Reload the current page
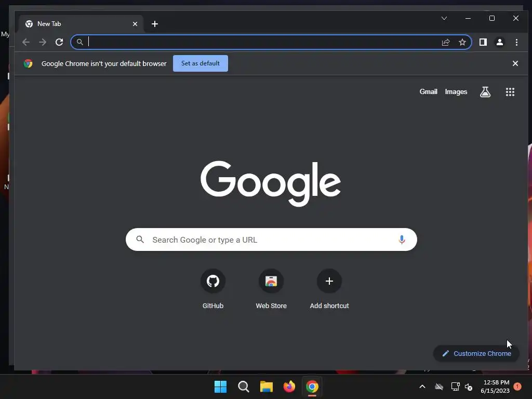This screenshot has width=532, height=399. pyautogui.click(x=59, y=42)
